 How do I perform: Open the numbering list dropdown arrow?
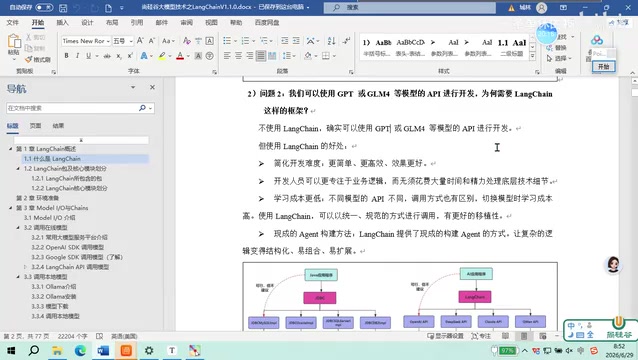pyautogui.click(x=253, y=41)
